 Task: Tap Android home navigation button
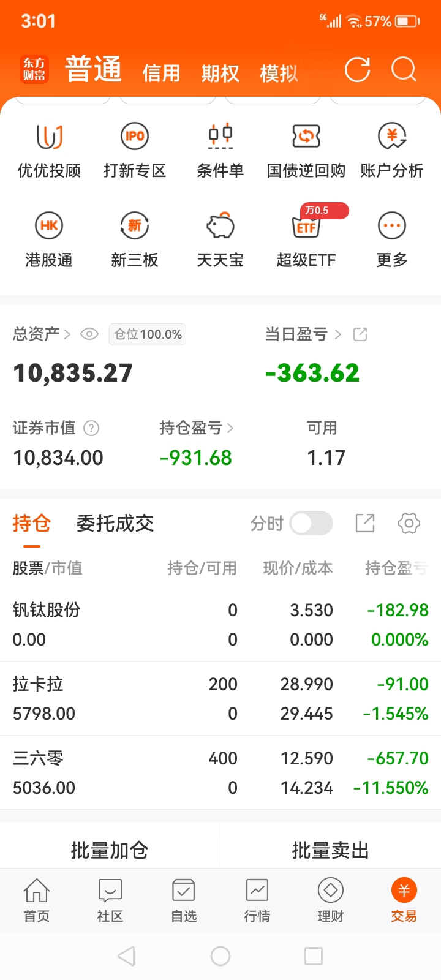tap(221, 956)
